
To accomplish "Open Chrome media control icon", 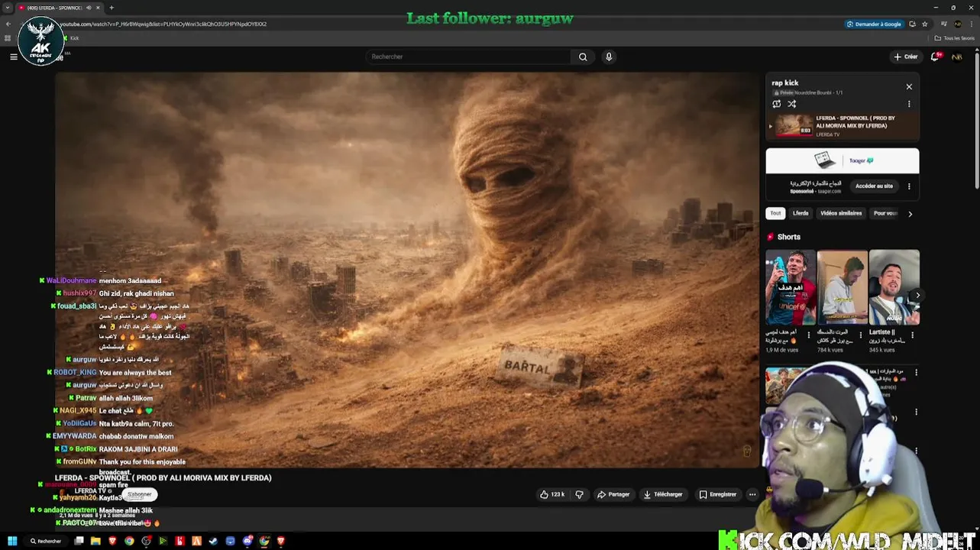I will [x=946, y=24].
